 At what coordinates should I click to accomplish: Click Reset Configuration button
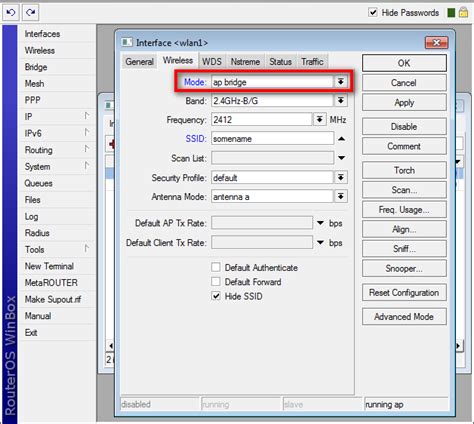(404, 293)
